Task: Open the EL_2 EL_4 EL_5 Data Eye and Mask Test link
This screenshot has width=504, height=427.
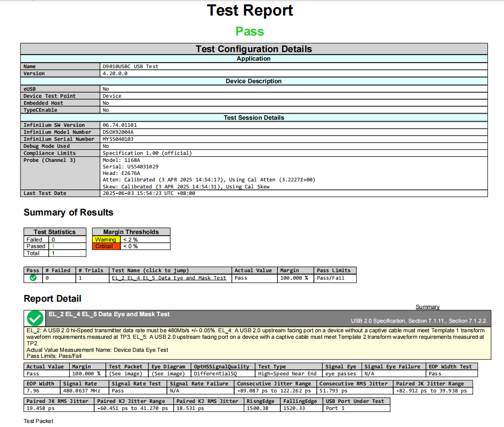Action: coord(169,278)
